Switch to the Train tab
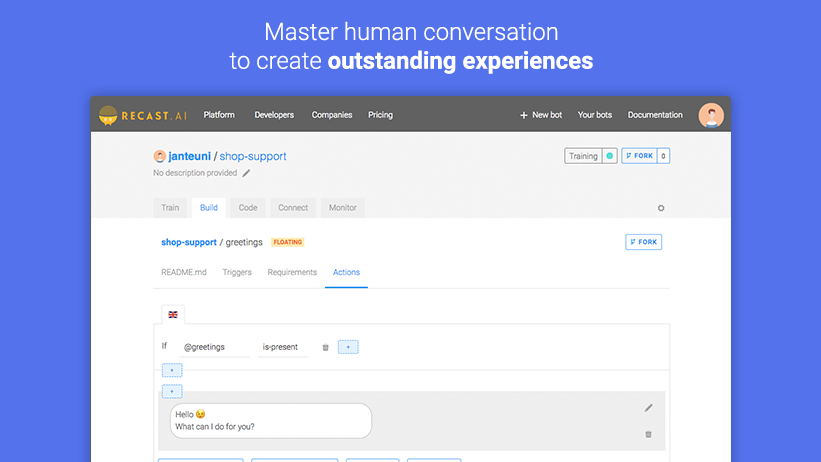 tap(170, 207)
